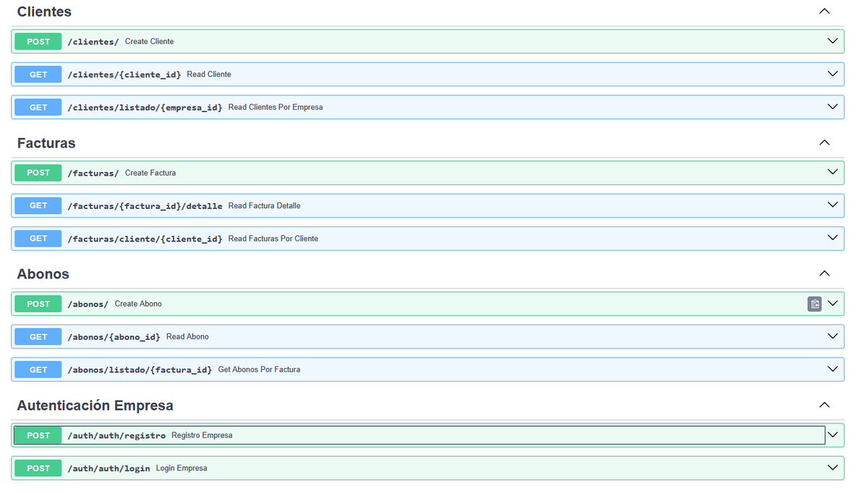Click the 'Create Cliente' description text
The width and height of the screenshot is (868, 493).
[150, 42]
